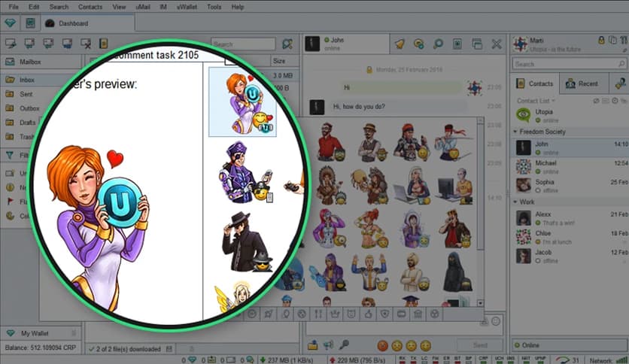629x364 pixels.
Task: Select contact Chloe
Action: pyautogui.click(x=570, y=237)
